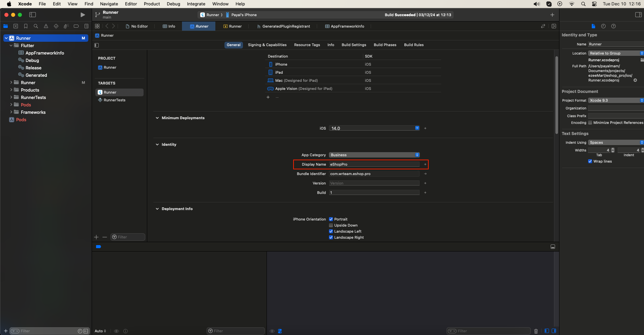Disable Wrap lines checkbox
This screenshot has width=644, height=335.
(x=590, y=161)
